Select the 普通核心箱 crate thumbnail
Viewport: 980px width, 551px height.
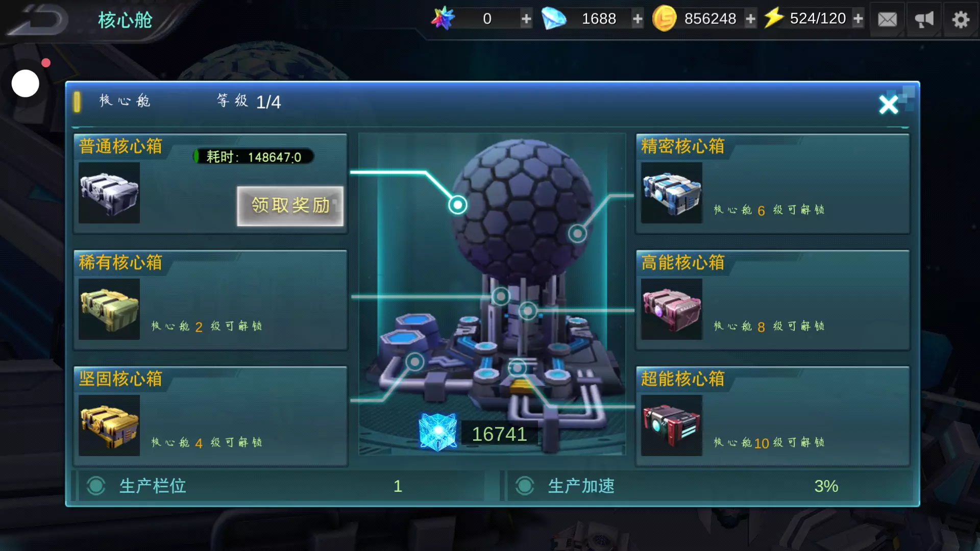109,193
